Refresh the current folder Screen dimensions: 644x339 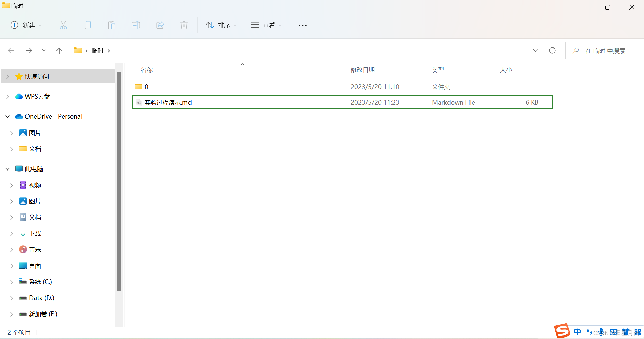552,51
